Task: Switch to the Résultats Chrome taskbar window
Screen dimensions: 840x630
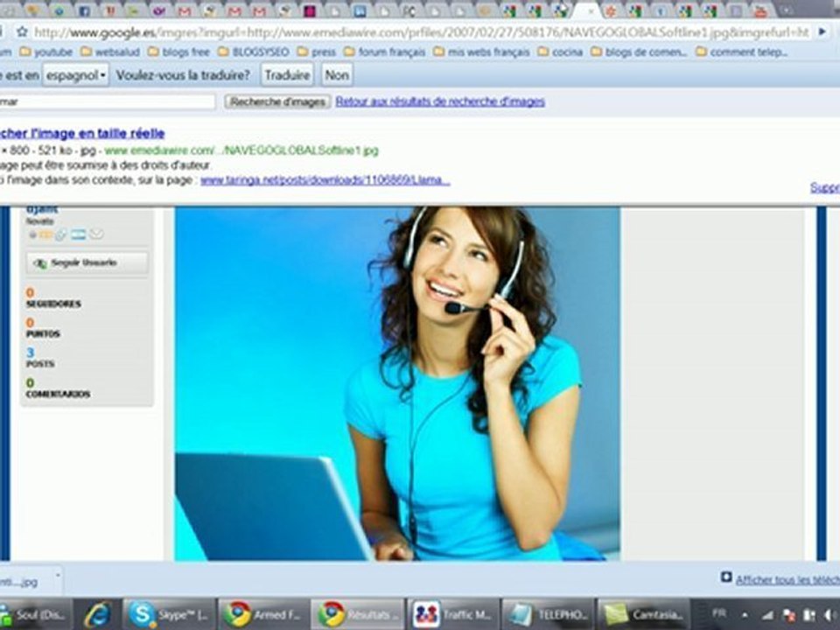Action: coord(358,614)
